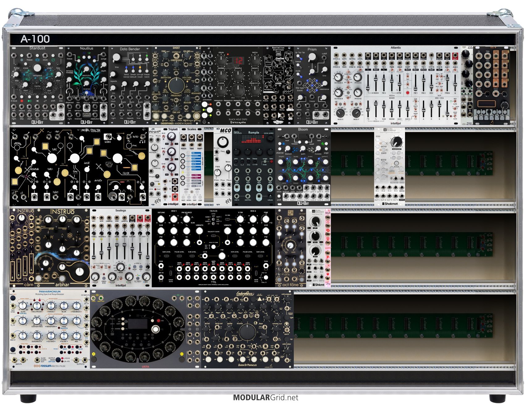532x404 pixels.
Task: Toggle the Atlantix 2P/4P filter switch
Action: tap(440, 83)
